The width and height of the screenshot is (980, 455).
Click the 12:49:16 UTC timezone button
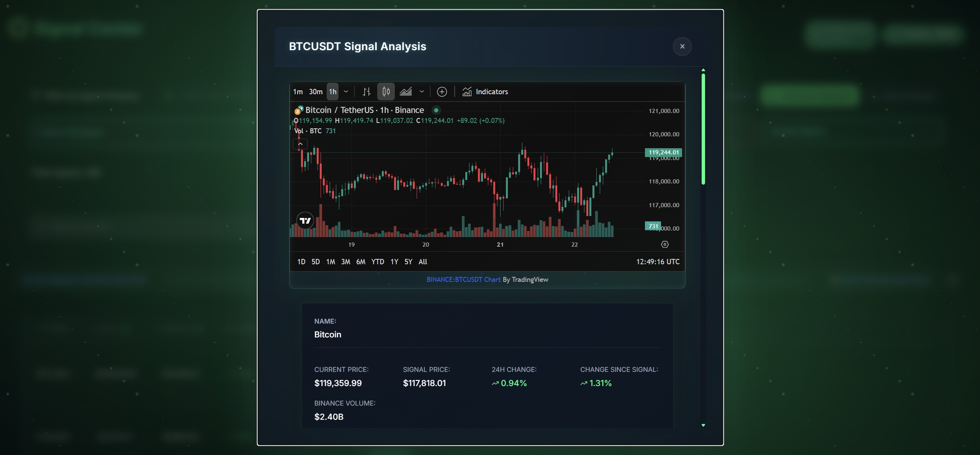click(658, 262)
